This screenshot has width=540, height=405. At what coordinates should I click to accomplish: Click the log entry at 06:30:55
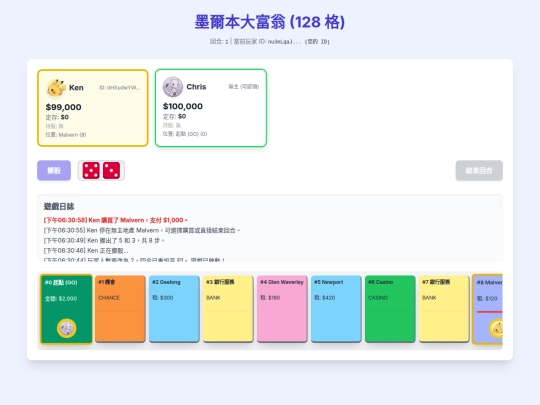pos(142,230)
